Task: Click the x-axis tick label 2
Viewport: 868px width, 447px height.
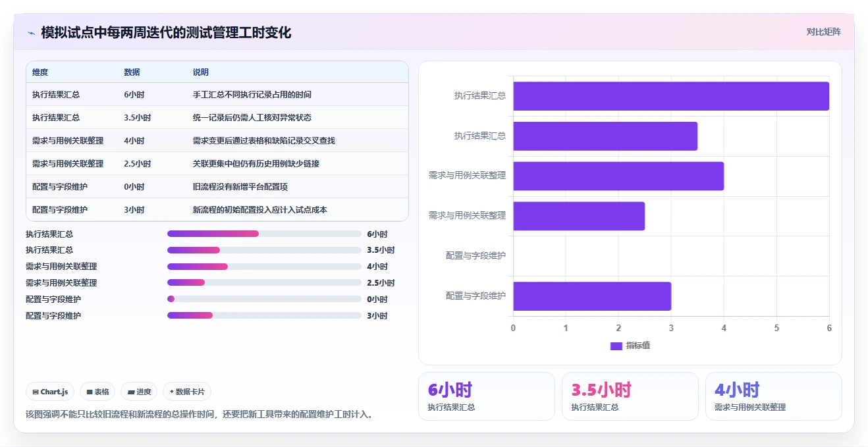Action: [x=618, y=328]
